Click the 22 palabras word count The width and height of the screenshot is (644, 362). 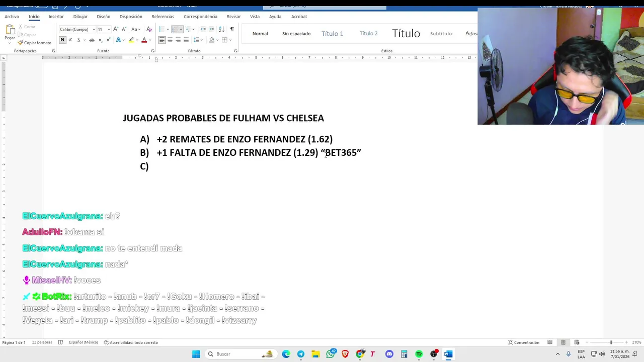(42, 342)
